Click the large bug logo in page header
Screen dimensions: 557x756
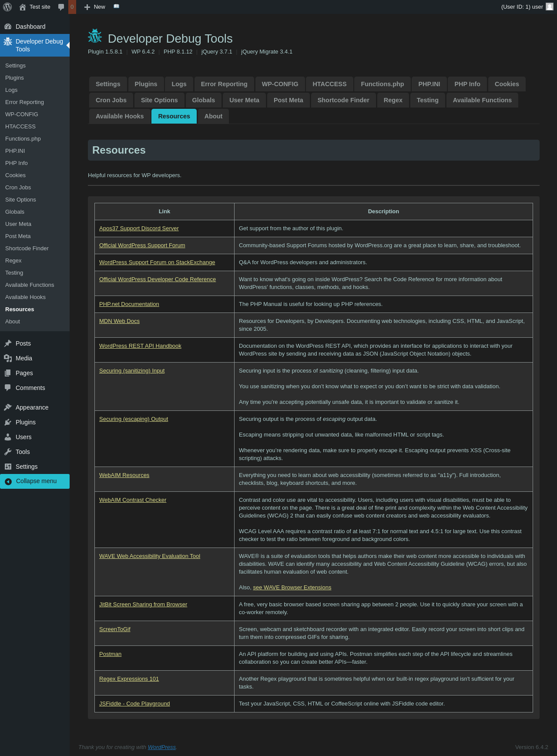tap(95, 36)
